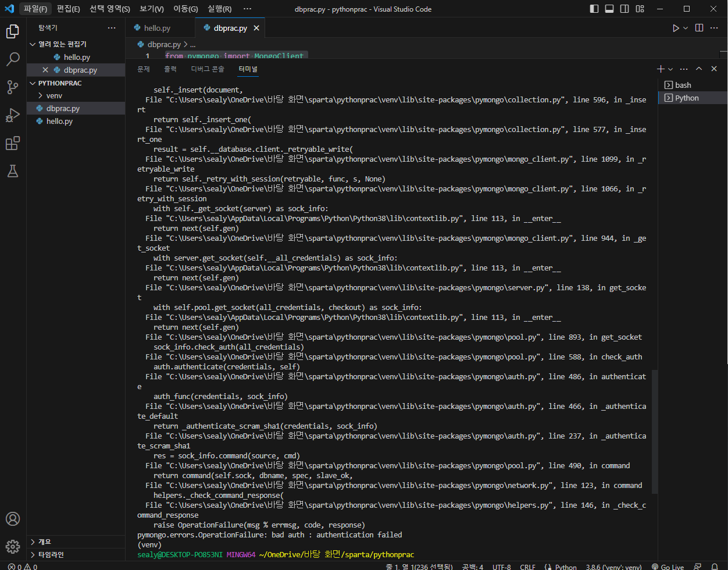This screenshot has height=570, width=728.
Task: Select interpreter 3.8.6 ('venv': venv)
Action: pyautogui.click(x=613, y=567)
